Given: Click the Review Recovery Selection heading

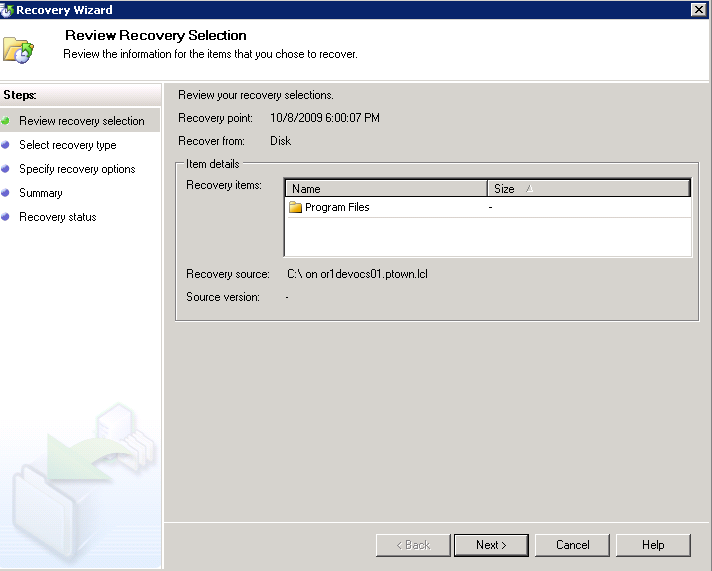Looking at the screenshot, I should click(156, 35).
